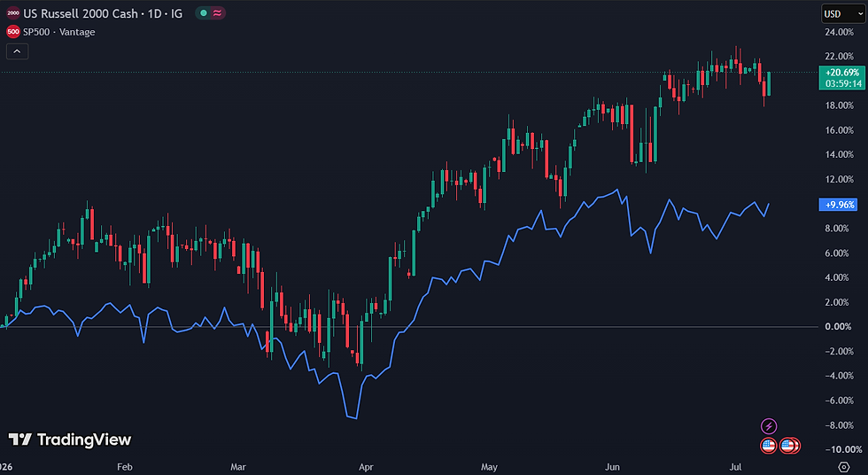Collapse the legend with the chevron arrow
The width and height of the screenshot is (868, 475).
click(x=17, y=51)
